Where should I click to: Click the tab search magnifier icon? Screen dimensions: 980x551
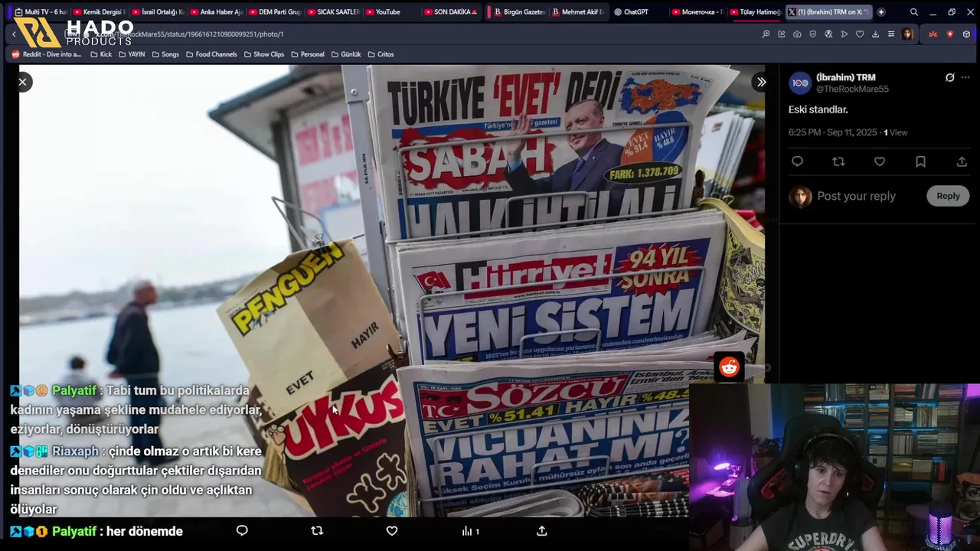(914, 12)
